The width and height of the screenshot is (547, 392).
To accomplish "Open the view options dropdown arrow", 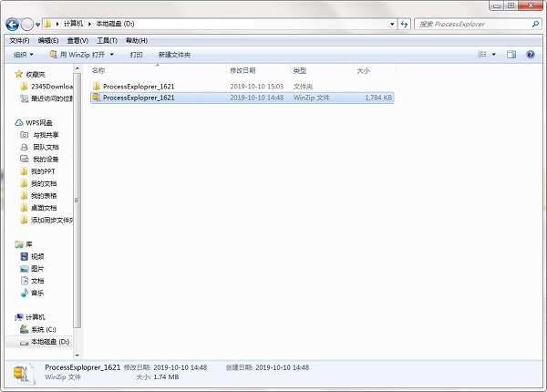I will (494, 55).
